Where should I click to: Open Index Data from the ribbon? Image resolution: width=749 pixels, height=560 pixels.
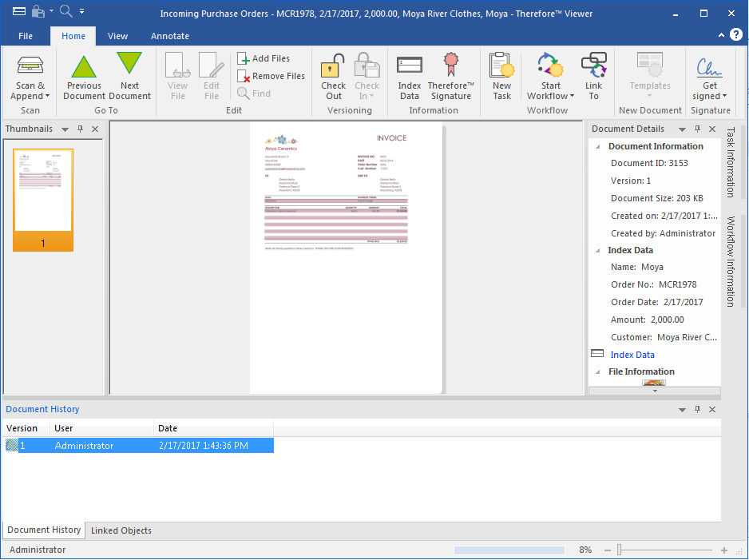(x=409, y=67)
